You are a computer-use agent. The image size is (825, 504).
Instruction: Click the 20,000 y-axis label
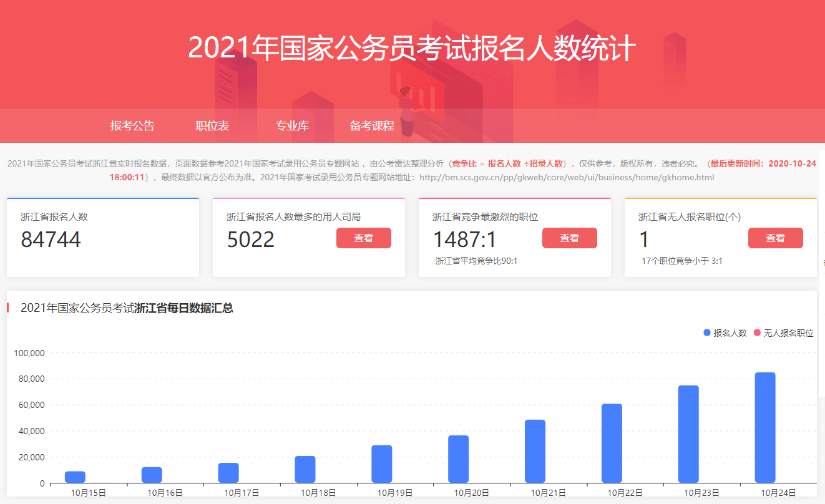pos(32,457)
